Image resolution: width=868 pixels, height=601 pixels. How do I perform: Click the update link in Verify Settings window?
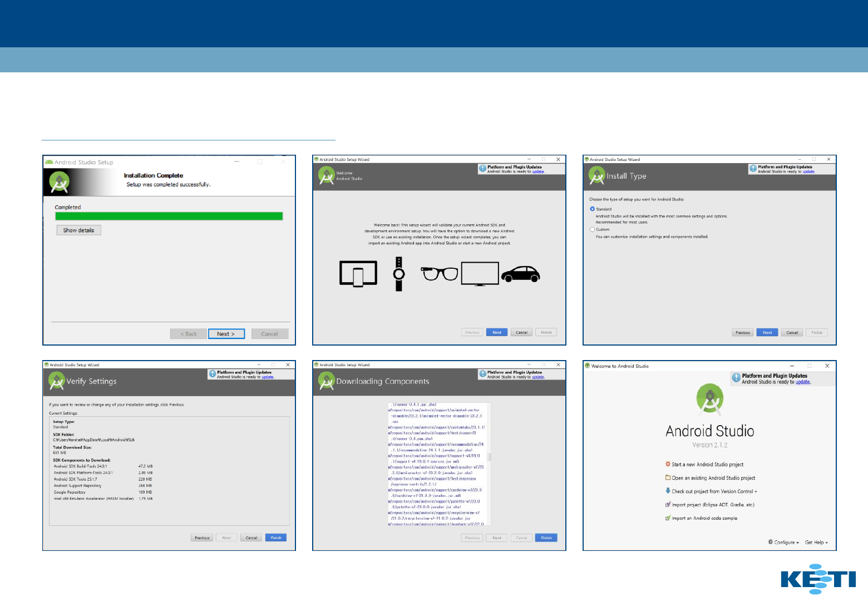coord(268,377)
